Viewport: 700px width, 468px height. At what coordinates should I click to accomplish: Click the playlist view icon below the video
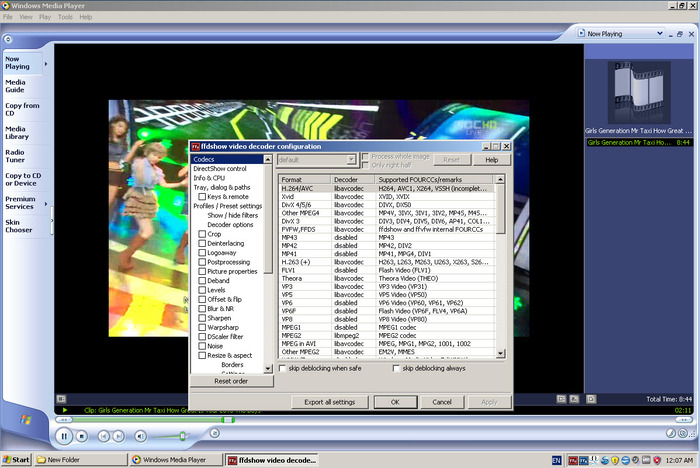[x=61, y=398]
